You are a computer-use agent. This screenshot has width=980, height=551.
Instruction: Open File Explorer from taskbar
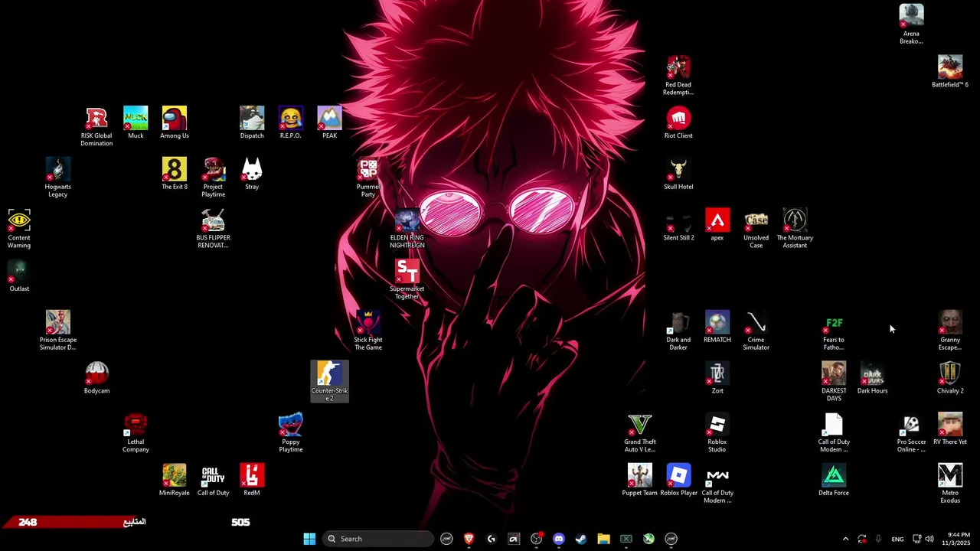tap(603, 539)
